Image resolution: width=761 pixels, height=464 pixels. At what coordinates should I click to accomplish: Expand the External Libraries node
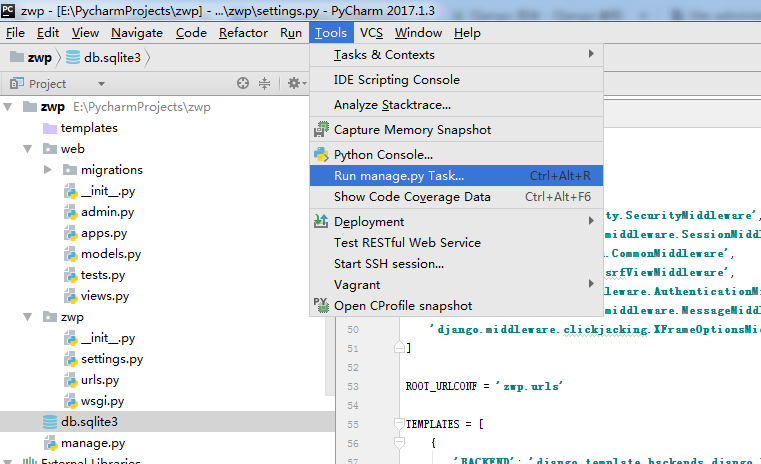[8, 460]
